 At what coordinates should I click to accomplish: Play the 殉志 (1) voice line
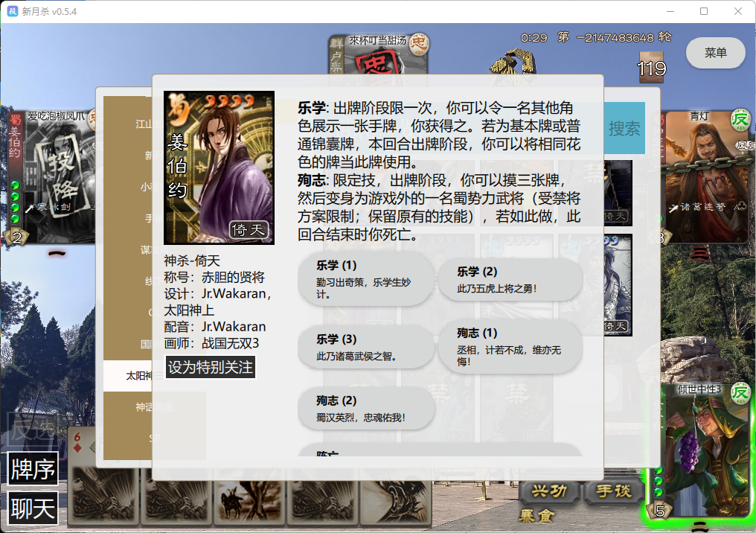click(510, 347)
